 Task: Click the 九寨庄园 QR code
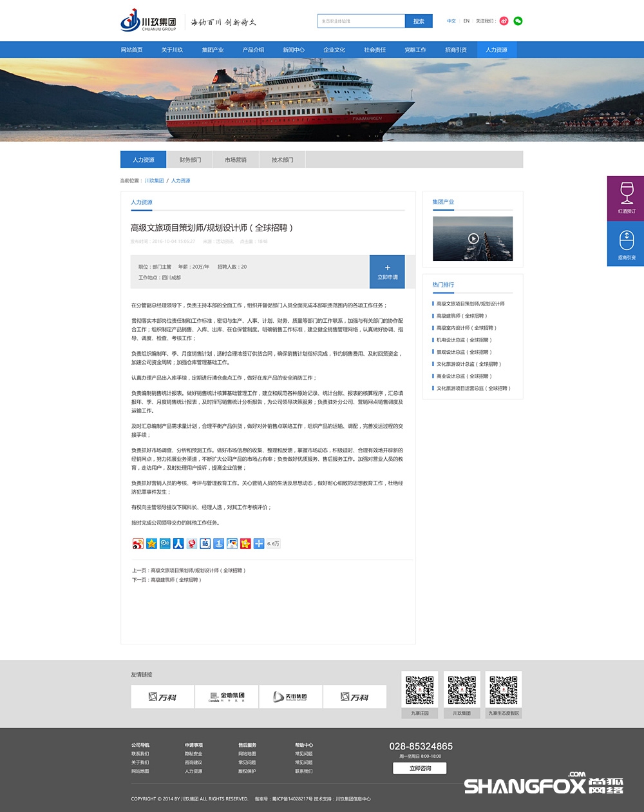(x=420, y=690)
